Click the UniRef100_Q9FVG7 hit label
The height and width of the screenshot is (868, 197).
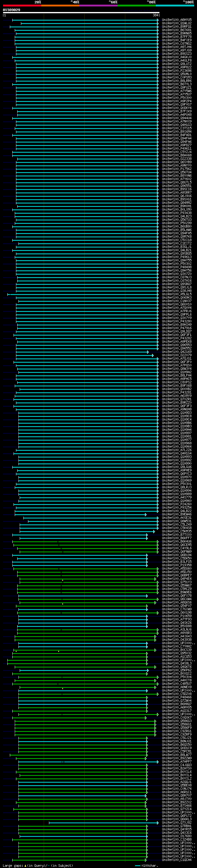pyautogui.click(x=177, y=104)
